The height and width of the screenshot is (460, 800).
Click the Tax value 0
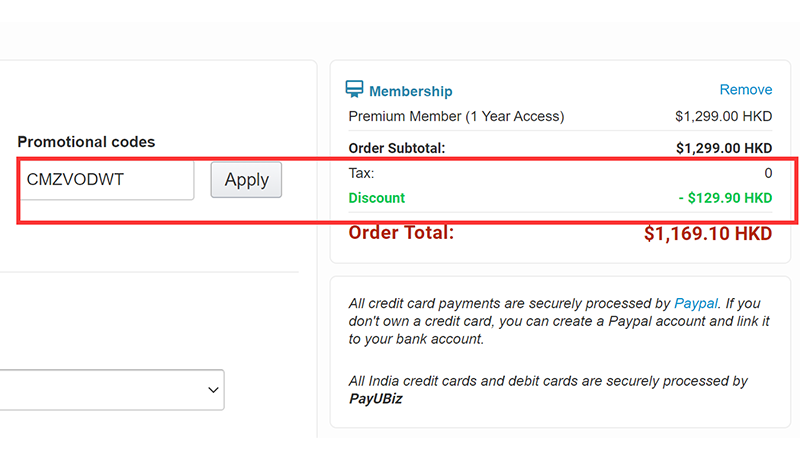(x=768, y=173)
